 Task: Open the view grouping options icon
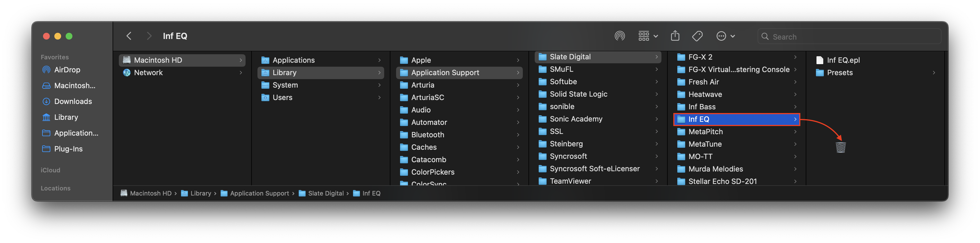tap(648, 36)
